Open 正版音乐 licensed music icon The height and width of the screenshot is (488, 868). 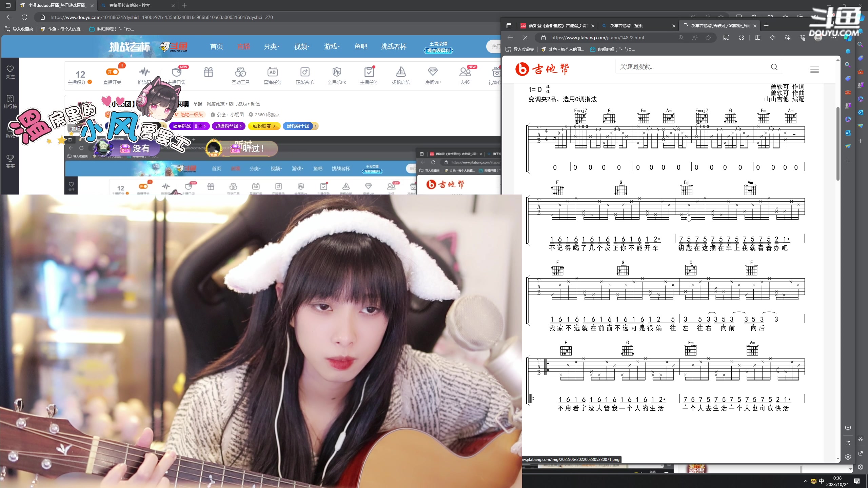(304, 72)
